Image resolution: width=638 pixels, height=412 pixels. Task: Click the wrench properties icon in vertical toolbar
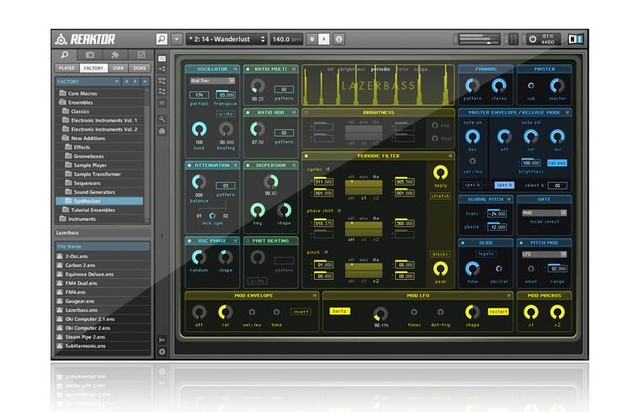162,119
